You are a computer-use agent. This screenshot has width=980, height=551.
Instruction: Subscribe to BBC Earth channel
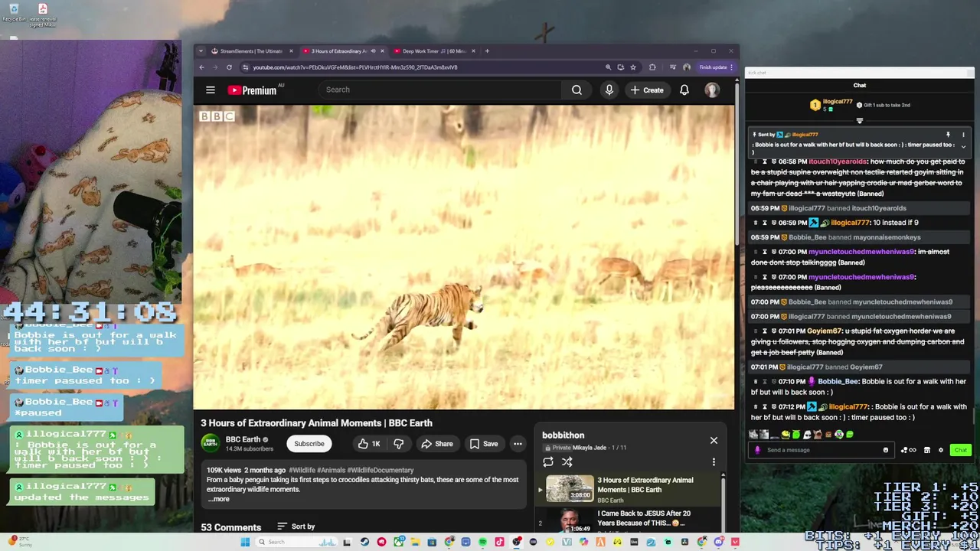point(309,444)
